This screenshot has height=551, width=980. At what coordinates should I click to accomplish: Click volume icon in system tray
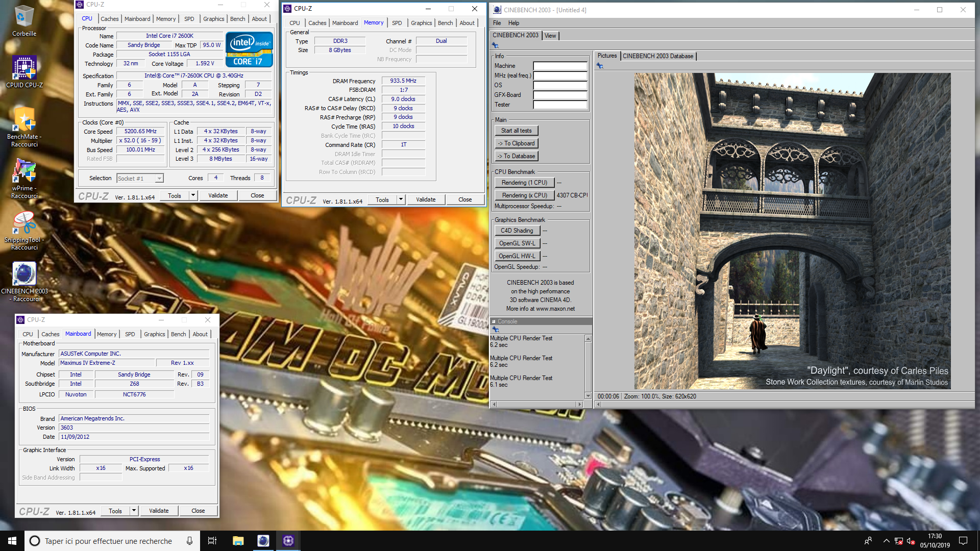point(911,541)
